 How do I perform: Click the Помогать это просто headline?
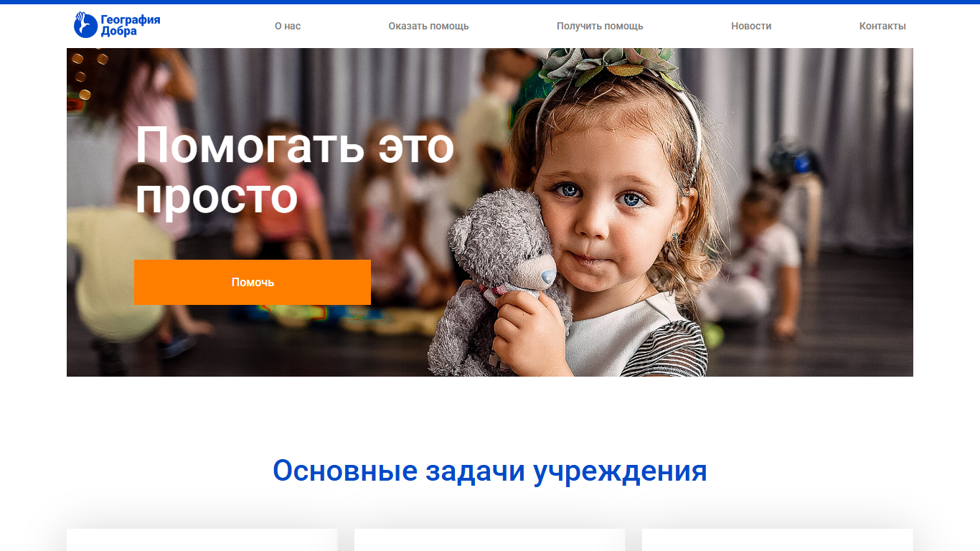[x=295, y=170]
